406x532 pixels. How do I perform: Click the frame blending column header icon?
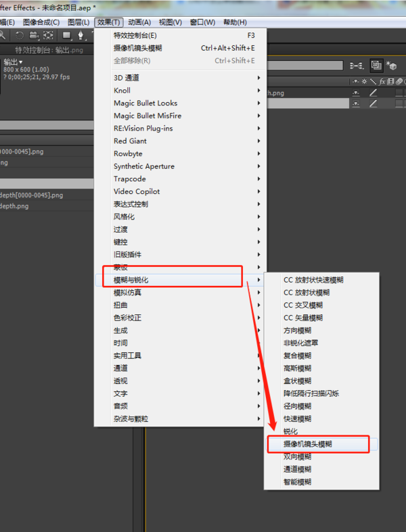pyautogui.click(x=390, y=81)
